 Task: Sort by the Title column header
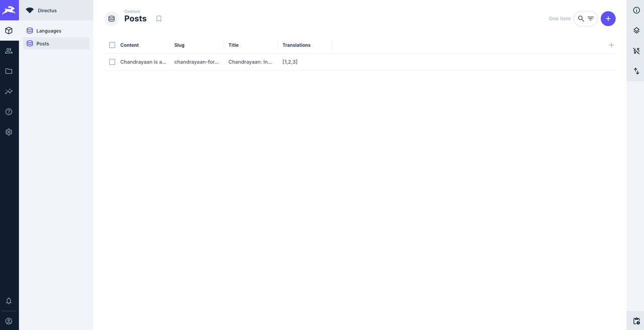click(x=233, y=45)
